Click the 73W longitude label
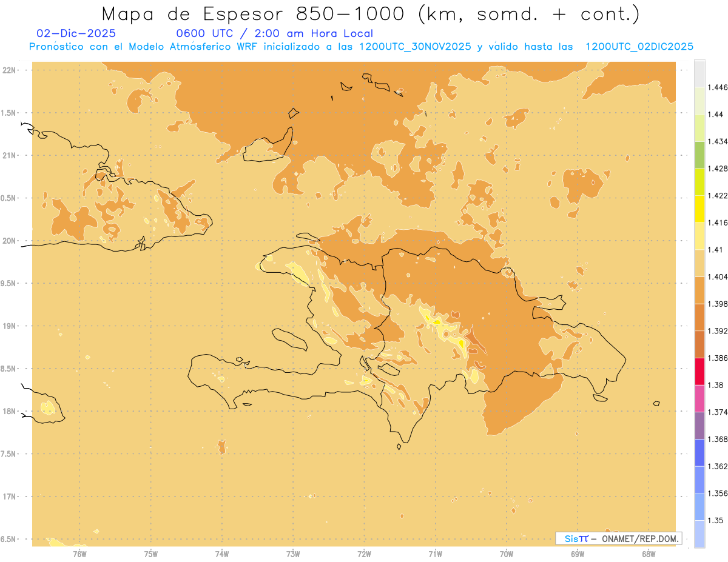This screenshot has width=728, height=562. [293, 554]
